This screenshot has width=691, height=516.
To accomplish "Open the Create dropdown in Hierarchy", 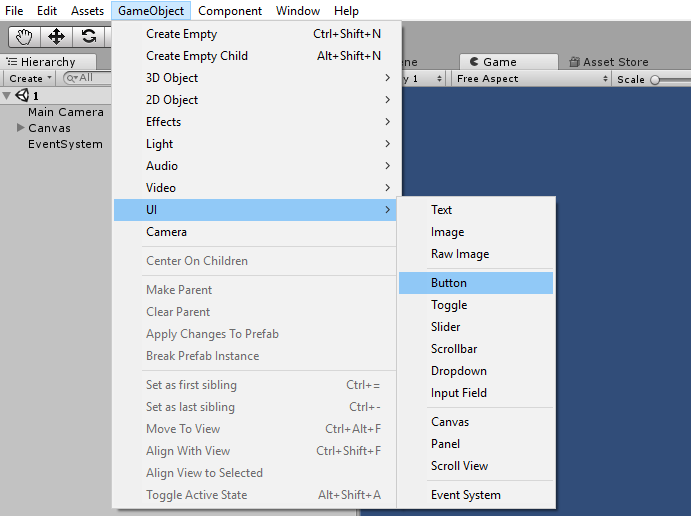I will [x=29, y=78].
